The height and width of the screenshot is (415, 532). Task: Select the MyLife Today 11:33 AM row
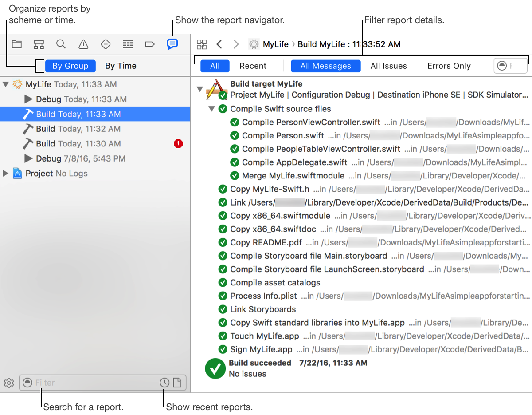coord(95,84)
